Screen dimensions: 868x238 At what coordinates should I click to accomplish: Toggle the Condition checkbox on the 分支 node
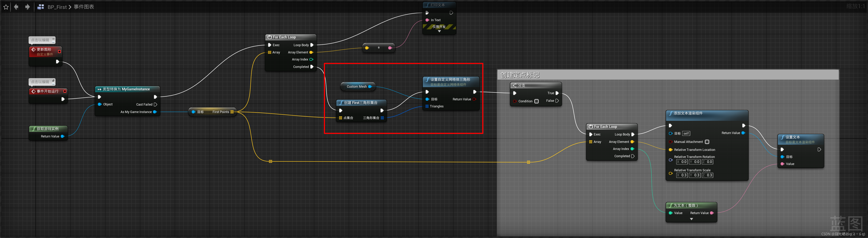[537, 101]
